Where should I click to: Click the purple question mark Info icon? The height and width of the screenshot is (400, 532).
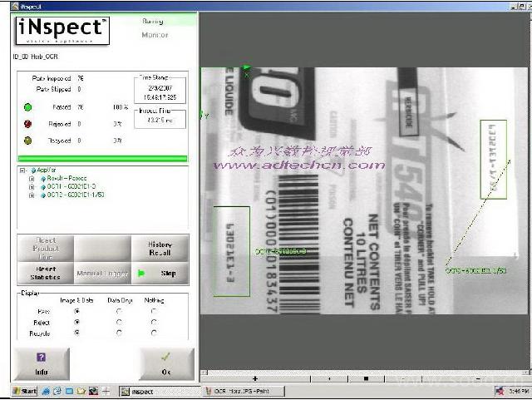click(x=41, y=357)
